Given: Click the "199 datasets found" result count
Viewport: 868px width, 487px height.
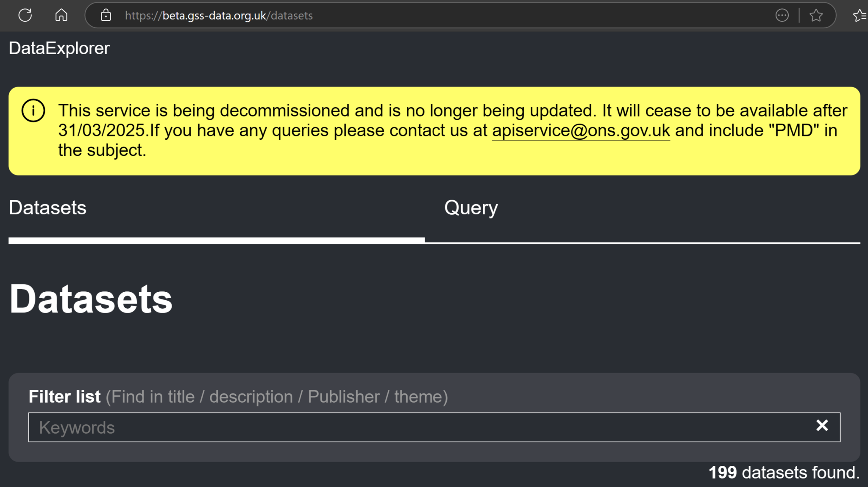Looking at the screenshot, I should (x=784, y=473).
